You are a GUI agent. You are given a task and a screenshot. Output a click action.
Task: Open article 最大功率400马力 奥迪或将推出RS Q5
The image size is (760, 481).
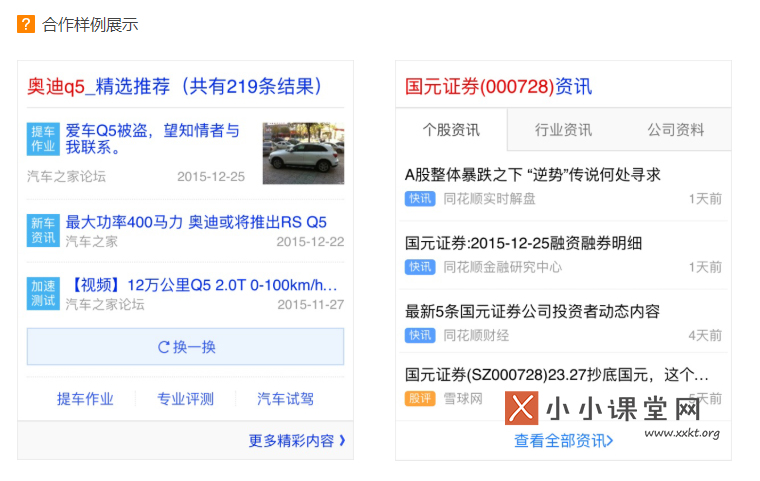196,222
